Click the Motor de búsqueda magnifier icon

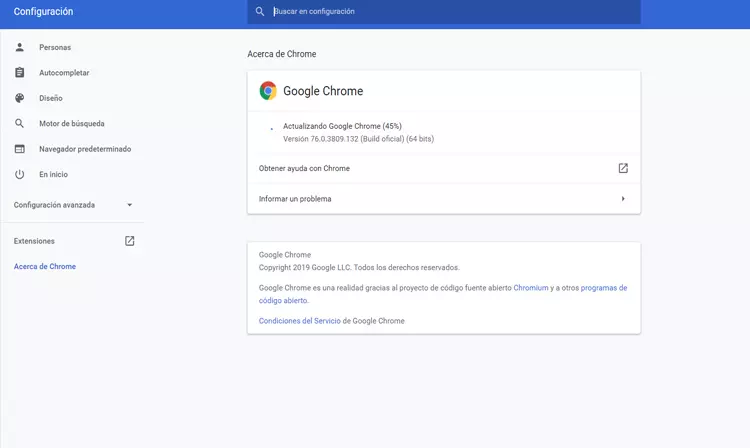pos(19,124)
